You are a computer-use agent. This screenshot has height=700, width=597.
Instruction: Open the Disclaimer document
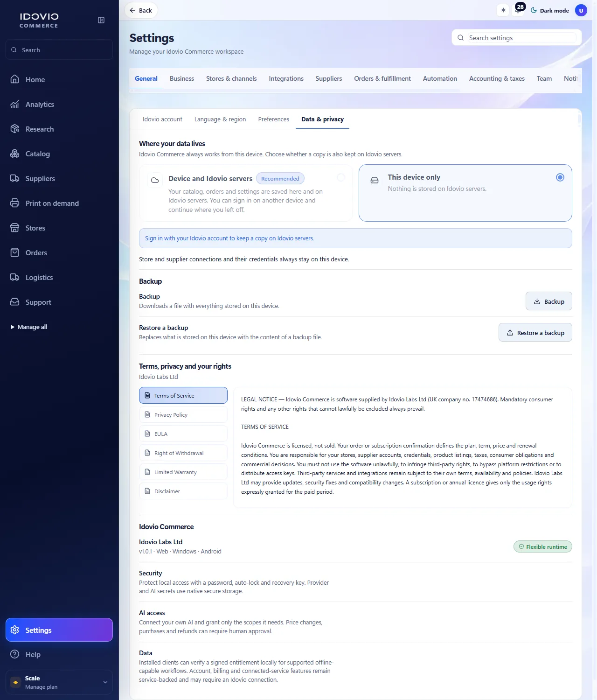[x=183, y=491]
